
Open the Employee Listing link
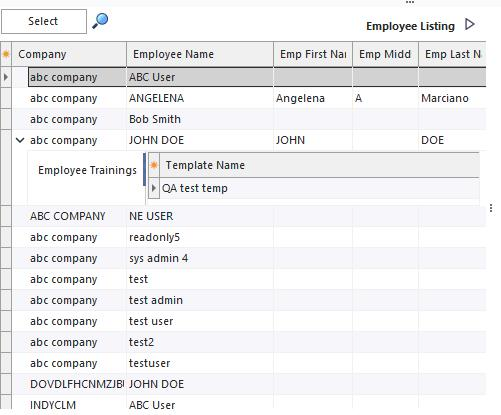coord(410,26)
